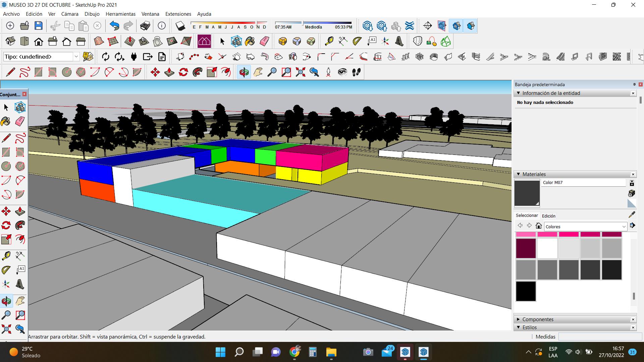Click the Medidas input field

coord(600,337)
